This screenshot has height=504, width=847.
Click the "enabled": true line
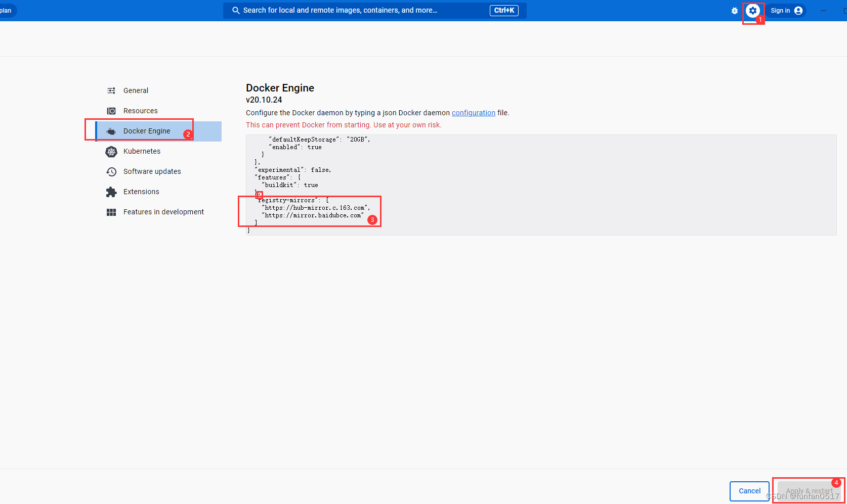pyautogui.click(x=295, y=147)
